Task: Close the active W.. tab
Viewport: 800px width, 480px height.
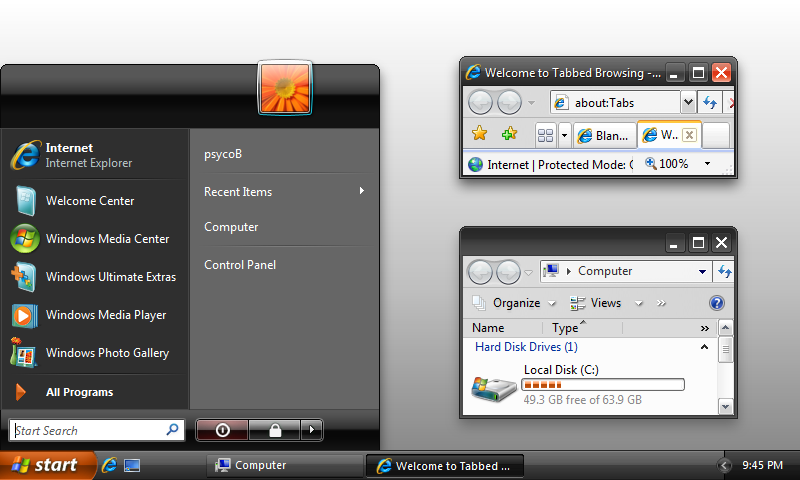Action: point(689,135)
